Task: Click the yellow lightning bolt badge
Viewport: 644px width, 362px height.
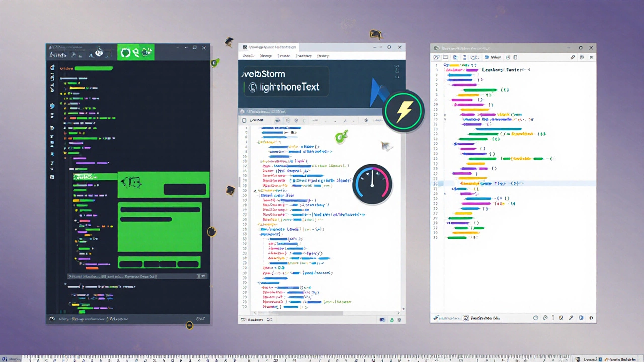Action: [404, 111]
